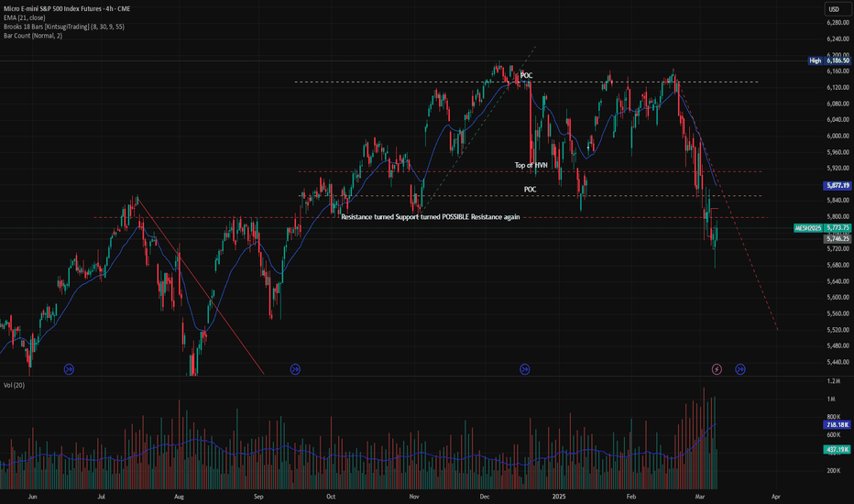Click the 437.19K volume label
This screenshot has width=854, height=504.
point(838,450)
